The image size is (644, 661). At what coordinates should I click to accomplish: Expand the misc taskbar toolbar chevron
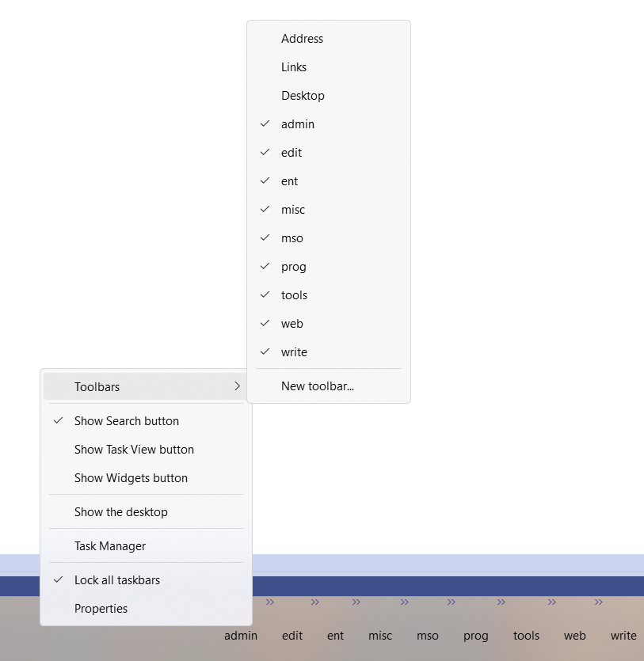click(405, 602)
